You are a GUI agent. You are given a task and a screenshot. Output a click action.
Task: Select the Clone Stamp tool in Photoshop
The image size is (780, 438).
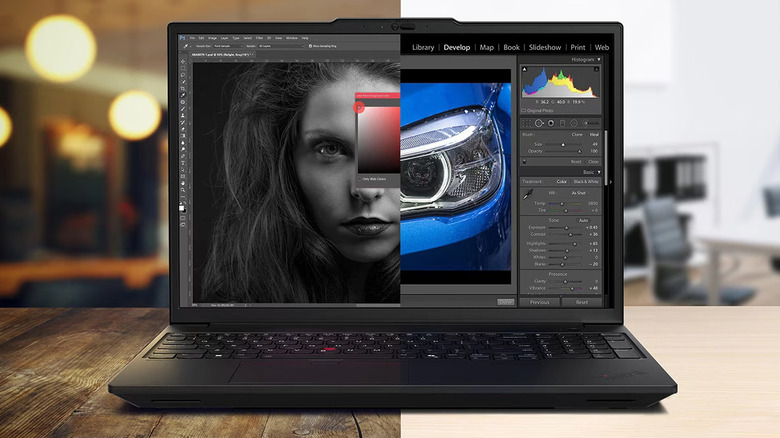(x=183, y=115)
